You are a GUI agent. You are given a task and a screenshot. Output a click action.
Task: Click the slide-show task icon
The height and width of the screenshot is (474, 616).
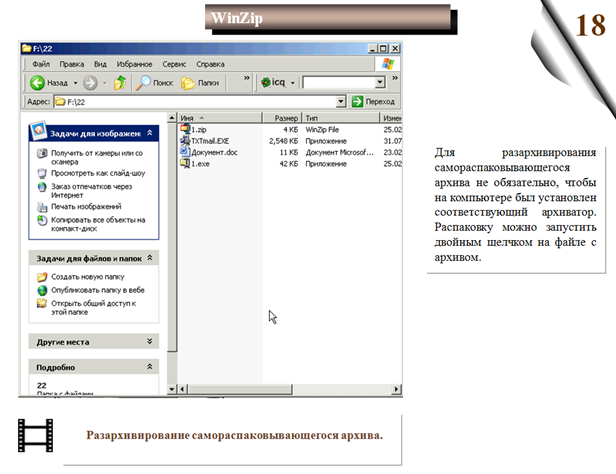[x=42, y=173]
